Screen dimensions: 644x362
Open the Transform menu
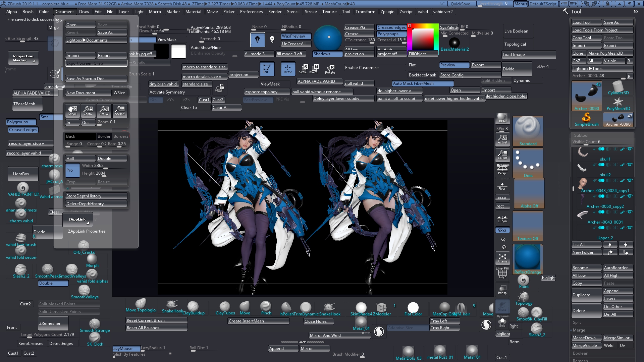click(365, 12)
